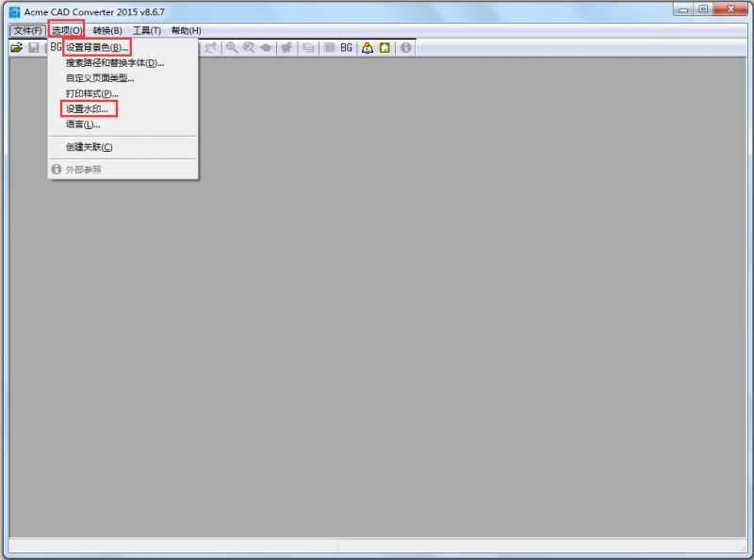Select the Zoom In magnifier tool

pyautogui.click(x=229, y=46)
